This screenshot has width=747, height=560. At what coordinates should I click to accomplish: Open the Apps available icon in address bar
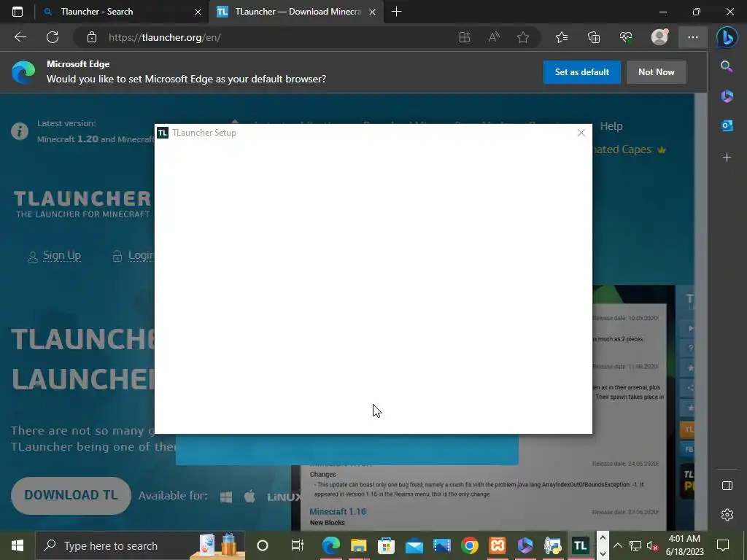pyautogui.click(x=465, y=37)
